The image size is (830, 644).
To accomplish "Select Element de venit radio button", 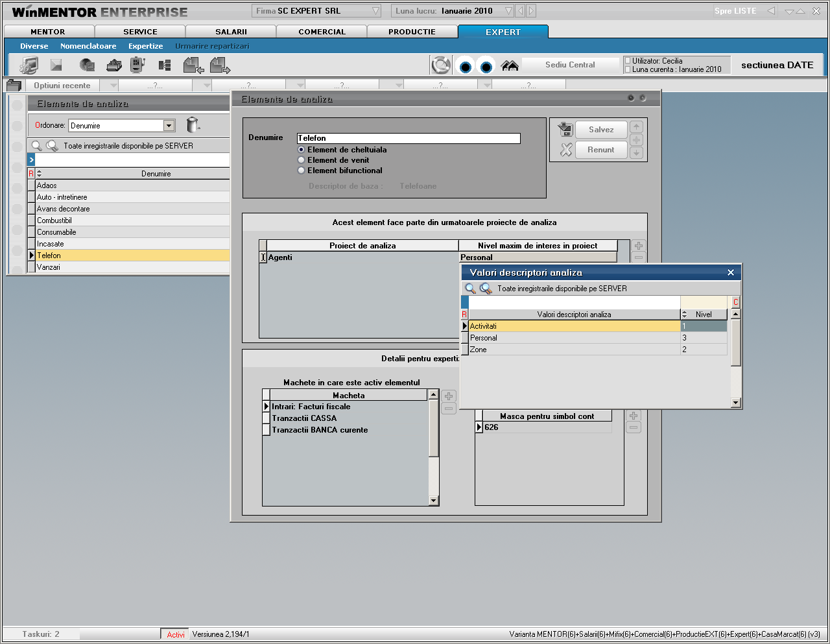I will pos(302,160).
